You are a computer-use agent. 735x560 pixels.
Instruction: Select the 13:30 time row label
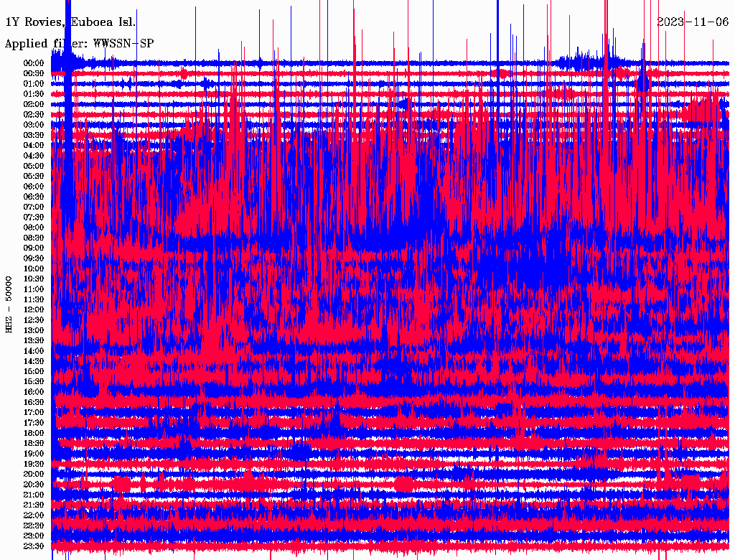click(34, 340)
